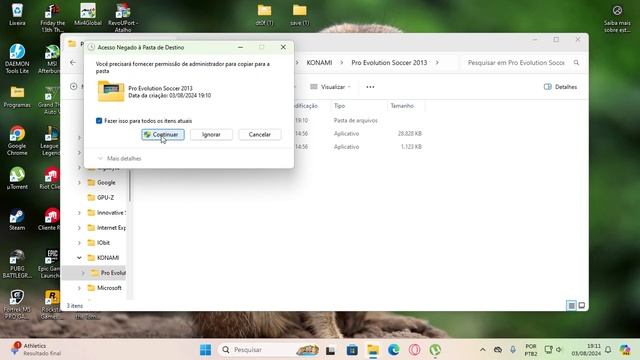640x360 pixels.
Task: Open dt2f (1) folder on desktop
Action: pos(264,15)
